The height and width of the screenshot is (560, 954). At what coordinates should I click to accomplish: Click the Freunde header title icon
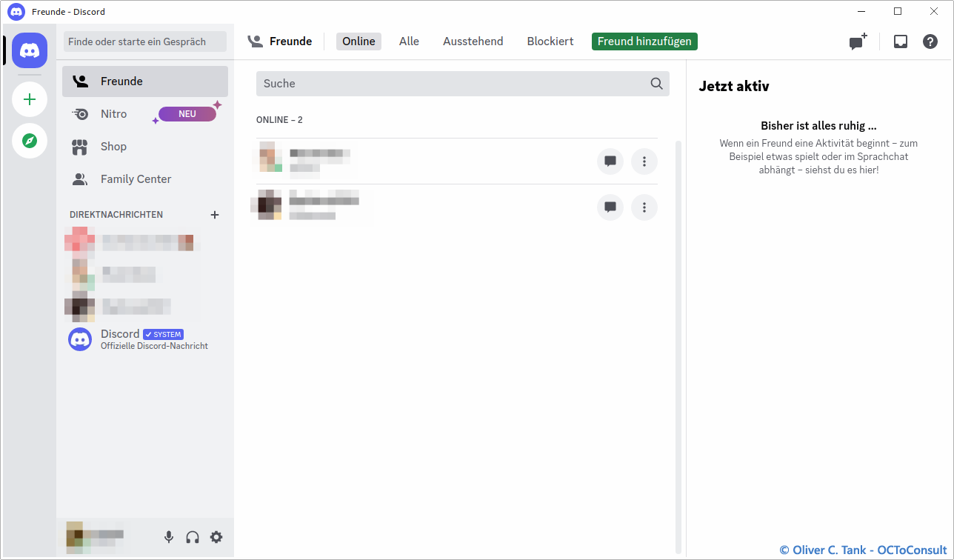pos(256,41)
